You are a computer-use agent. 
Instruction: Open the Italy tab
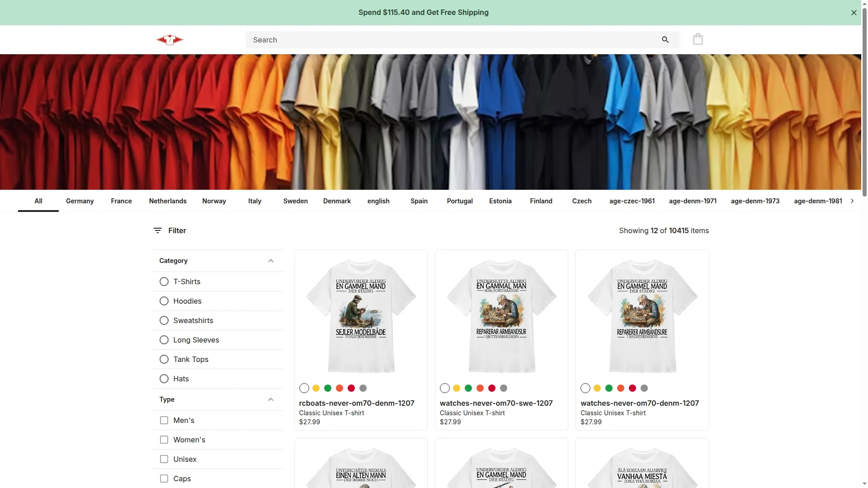[x=255, y=201]
